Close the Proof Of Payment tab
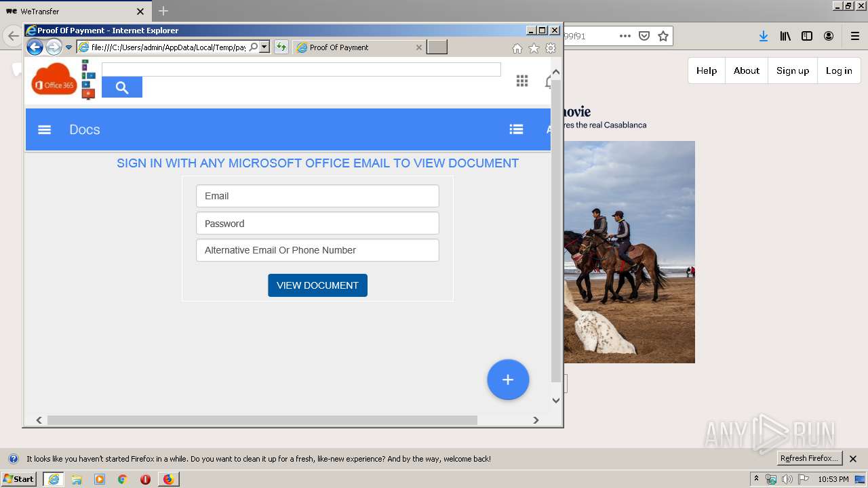Screen dimensions: 868x488 click(418, 47)
